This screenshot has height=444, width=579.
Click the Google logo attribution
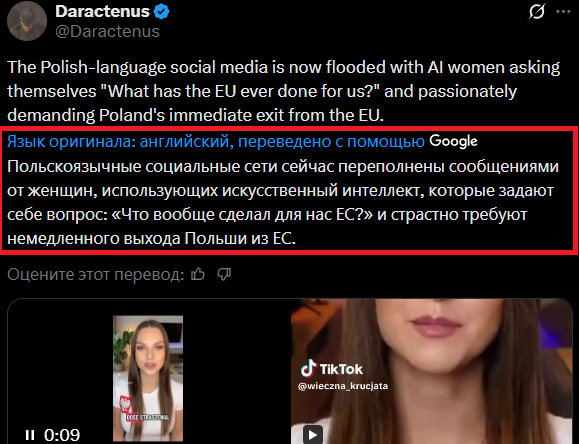click(453, 141)
